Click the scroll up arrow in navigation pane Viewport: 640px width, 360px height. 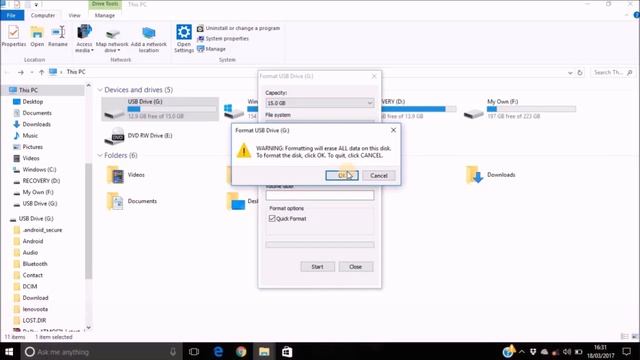coord(89,86)
